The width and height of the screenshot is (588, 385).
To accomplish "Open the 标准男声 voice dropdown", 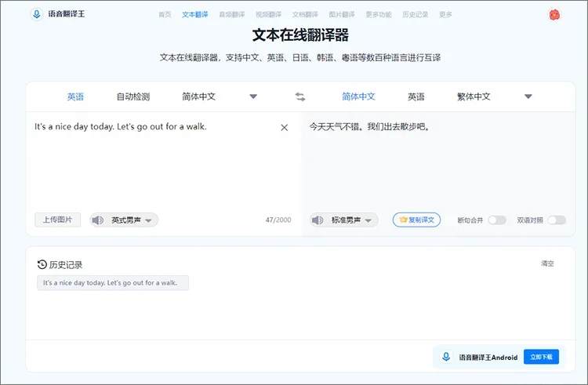I will pos(344,220).
